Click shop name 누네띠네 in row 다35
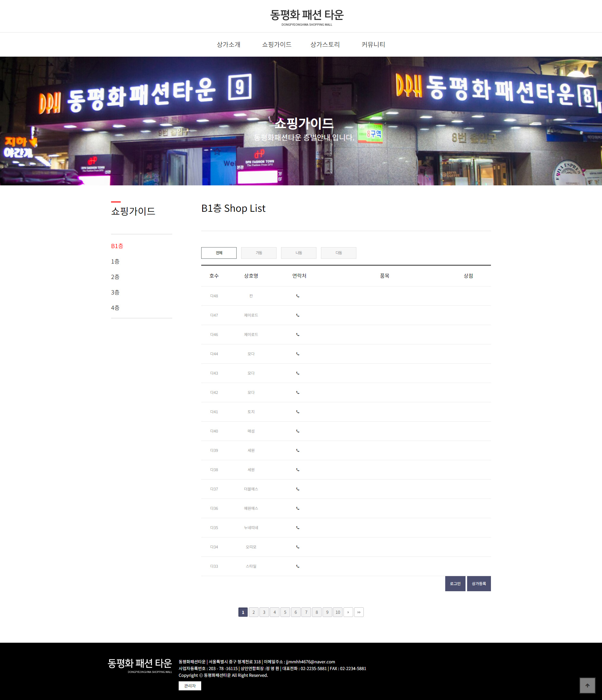 [251, 527]
